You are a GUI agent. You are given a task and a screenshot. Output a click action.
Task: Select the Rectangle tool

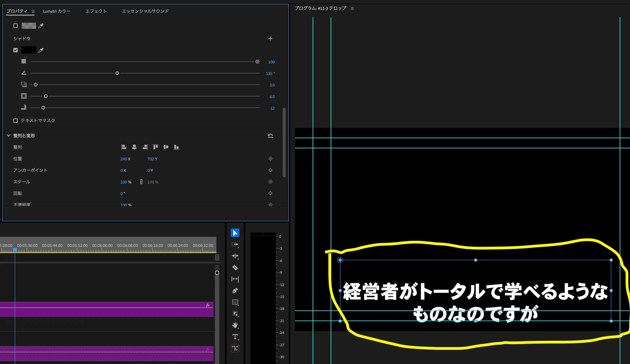(x=235, y=302)
